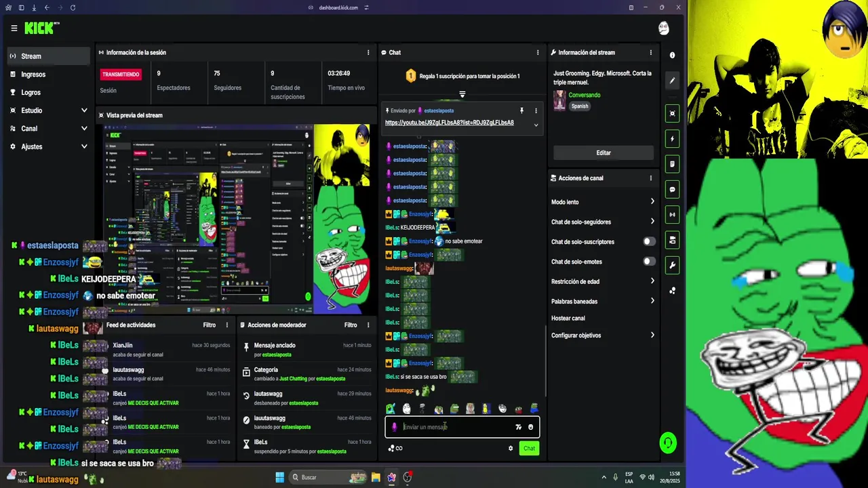
Task: Click the camera widget icon in right sidebar
Action: (672, 240)
